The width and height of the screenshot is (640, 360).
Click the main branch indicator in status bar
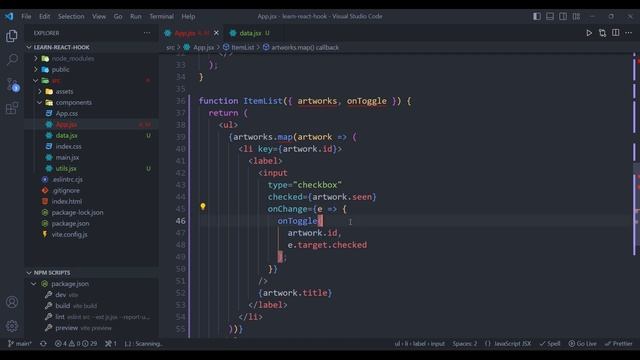click(20, 344)
